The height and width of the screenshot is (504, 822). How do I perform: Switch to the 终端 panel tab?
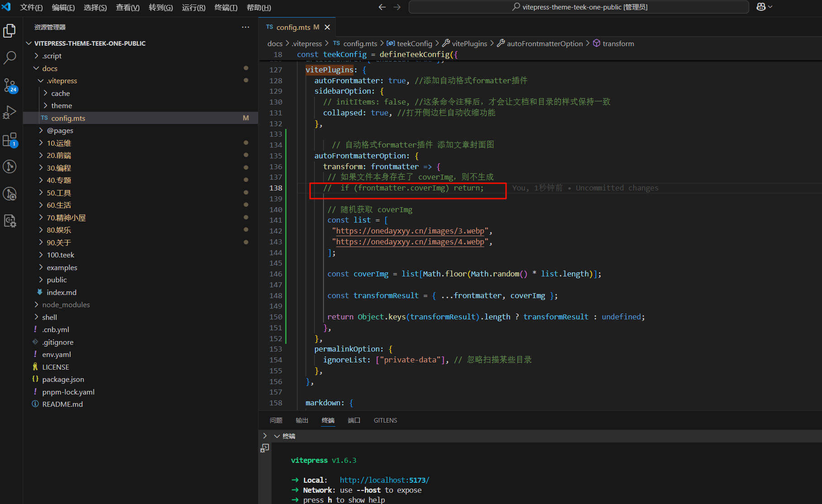[x=328, y=420]
